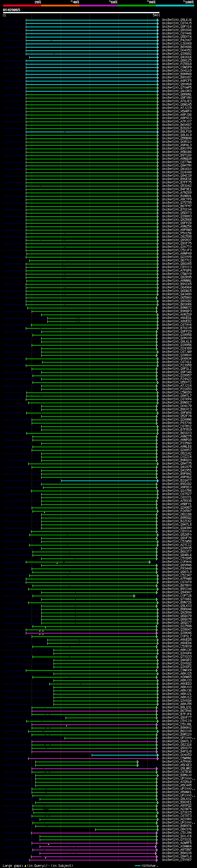
Task: Click the UniRef100_P23958 label
Action: click(x=177, y=365)
